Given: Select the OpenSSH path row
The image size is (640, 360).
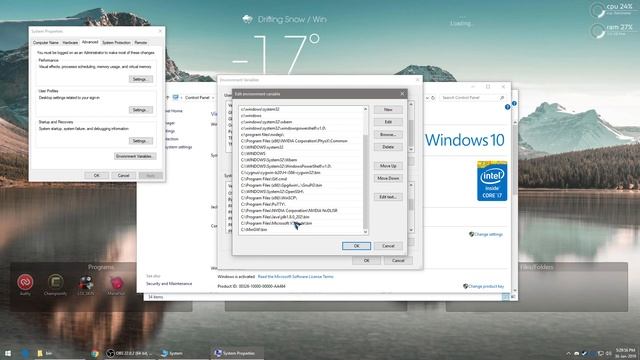Looking at the screenshot, I should tap(301, 191).
